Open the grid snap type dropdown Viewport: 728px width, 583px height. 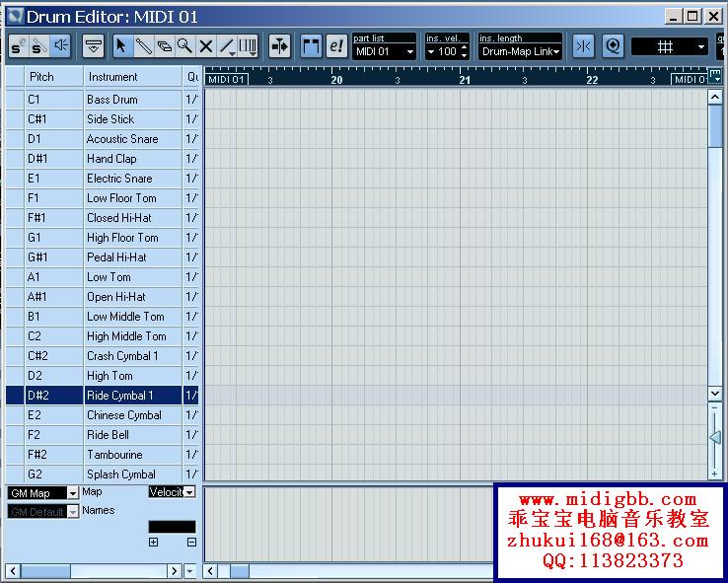(670, 46)
